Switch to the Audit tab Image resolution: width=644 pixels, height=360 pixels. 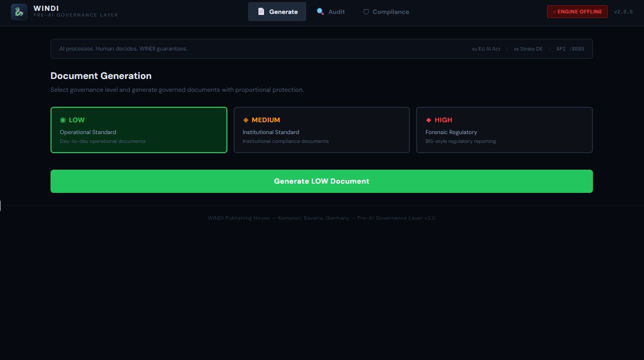pos(331,11)
